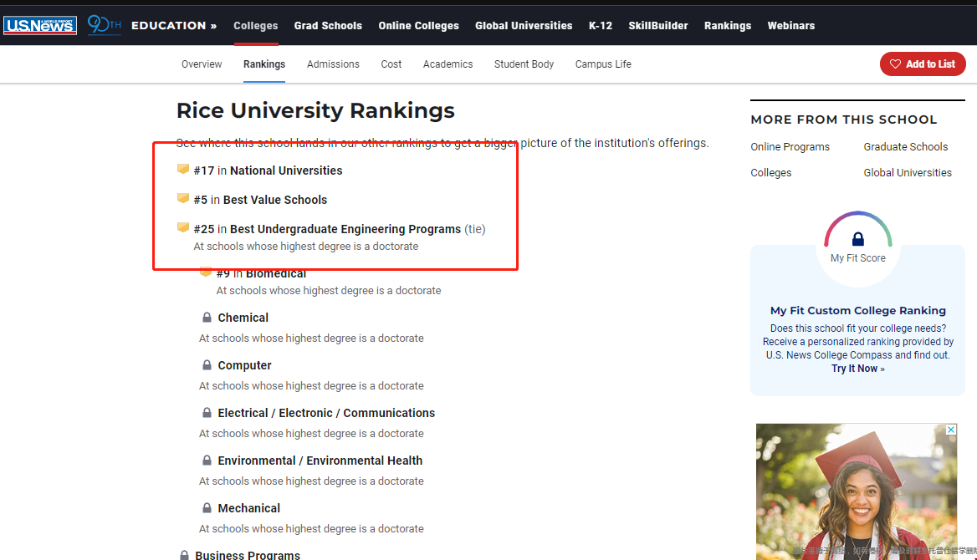Open SkillBuilder navigation item
The height and width of the screenshot is (560, 977).
(658, 26)
